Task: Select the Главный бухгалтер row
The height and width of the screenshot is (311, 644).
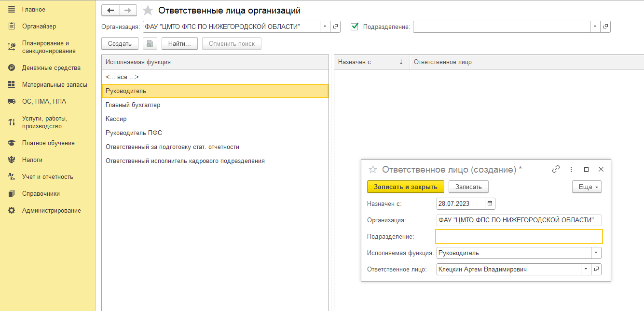Action: click(x=215, y=105)
